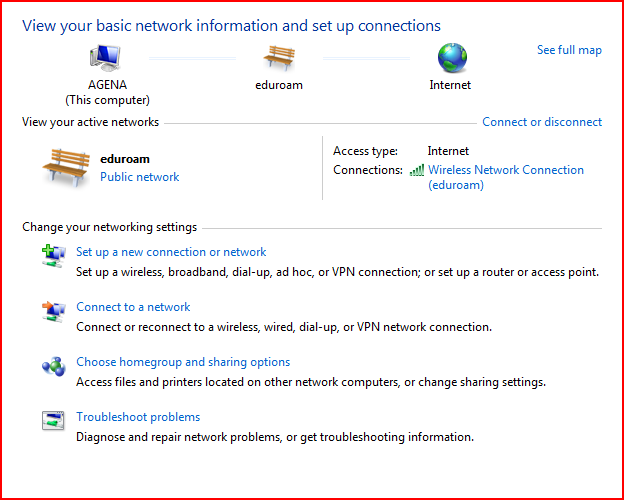624x500 pixels.
Task: Click the homegroup and sharing icon
Action: coord(53,367)
